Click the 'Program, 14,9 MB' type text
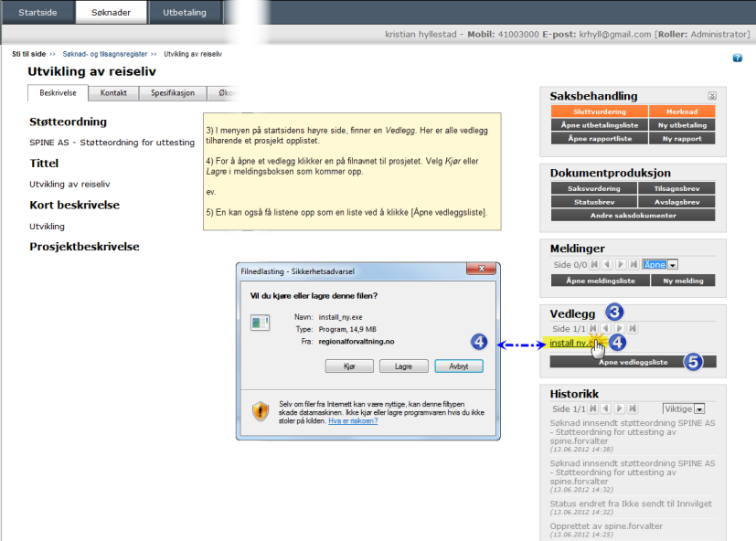Image resolution: width=756 pixels, height=541 pixels. click(347, 329)
